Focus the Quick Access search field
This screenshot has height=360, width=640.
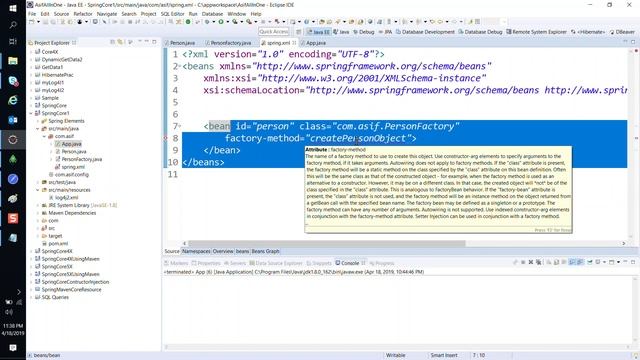point(274,31)
